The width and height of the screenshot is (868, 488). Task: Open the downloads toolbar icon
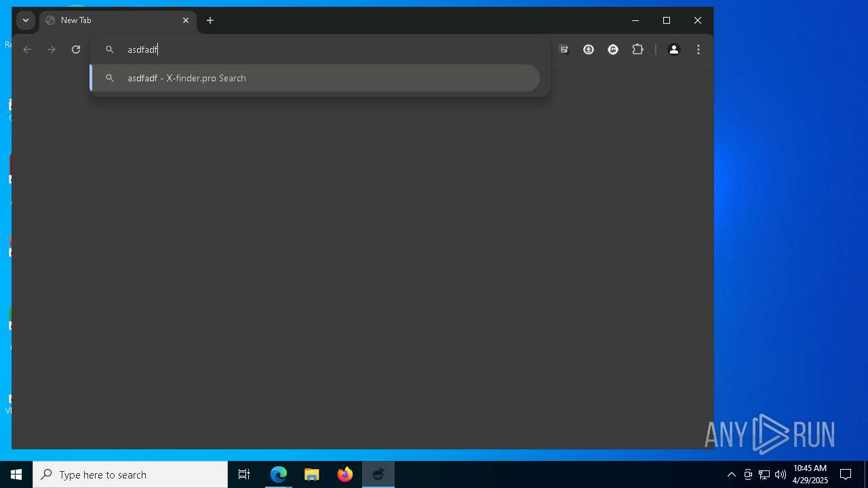click(589, 49)
